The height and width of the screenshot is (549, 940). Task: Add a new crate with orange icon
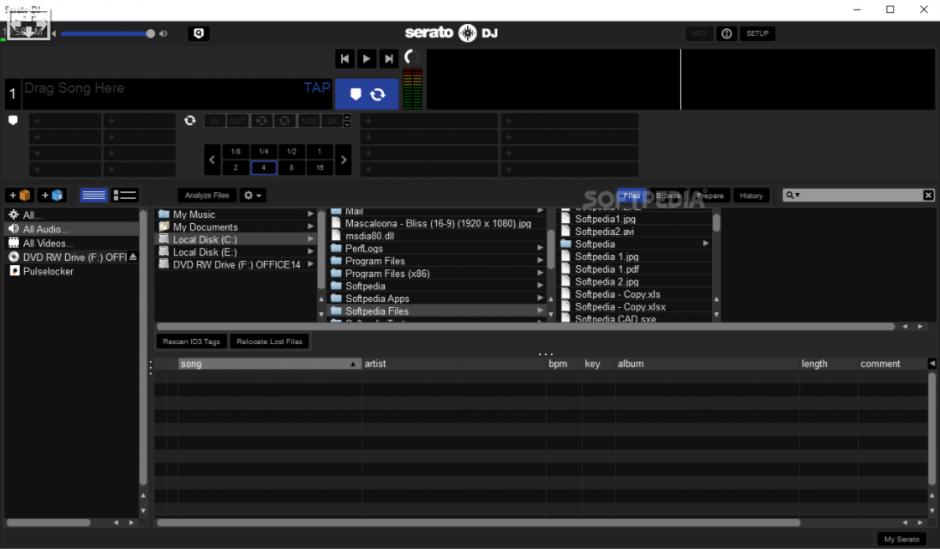pos(19,195)
